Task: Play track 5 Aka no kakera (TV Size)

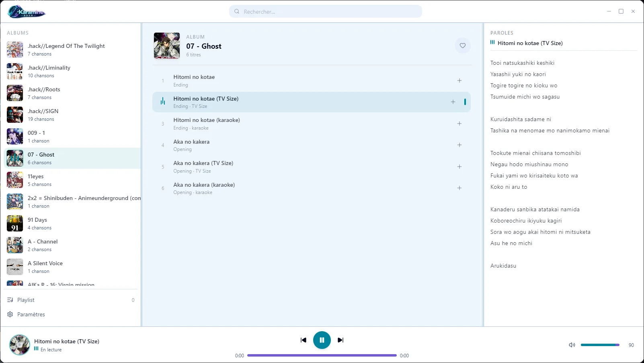Action: [x=312, y=167]
